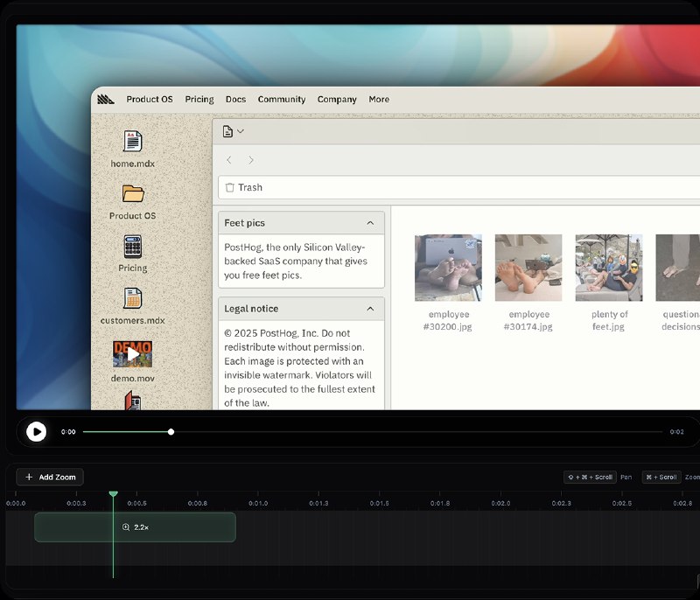Select the Community menu item
Image resolution: width=700 pixels, height=600 pixels.
[282, 99]
